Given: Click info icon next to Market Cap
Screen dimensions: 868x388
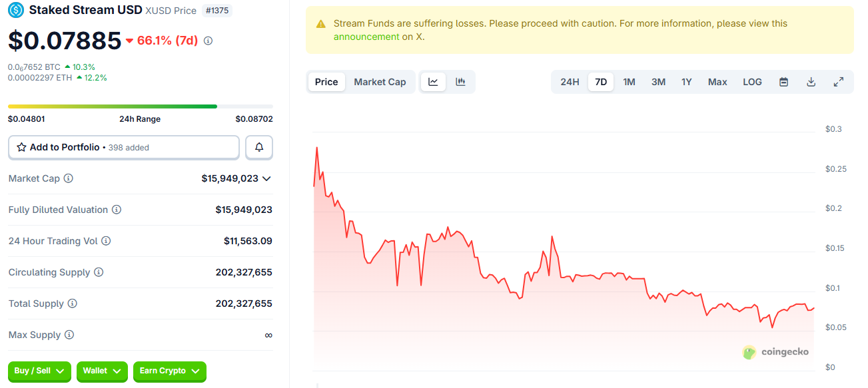Looking at the screenshot, I should [x=68, y=178].
